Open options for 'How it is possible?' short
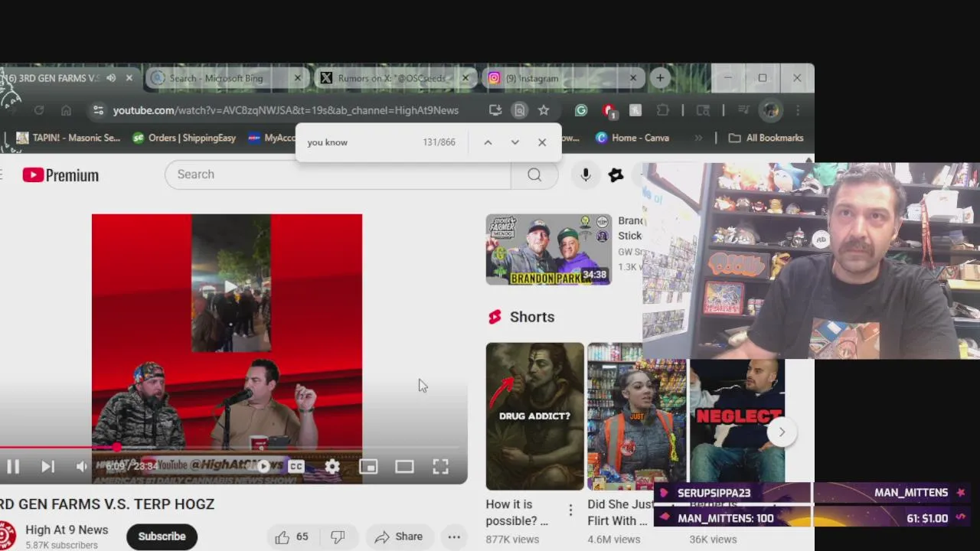The image size is (980, 551). pos(570,510)
